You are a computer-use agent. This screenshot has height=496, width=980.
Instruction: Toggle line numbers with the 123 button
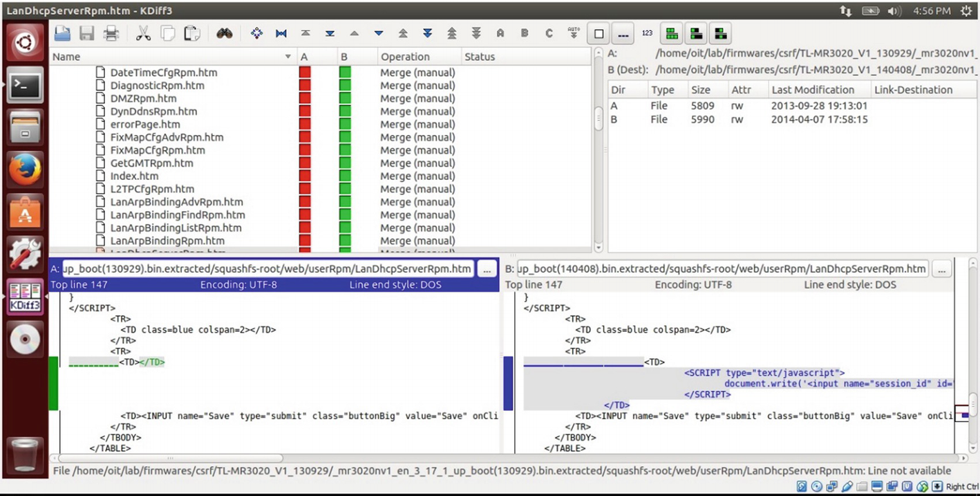(x=647, y=33)
